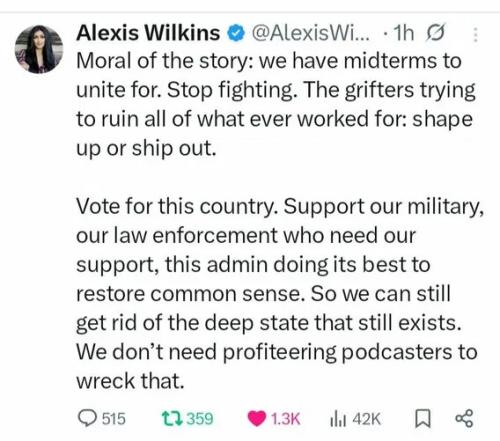Click the reply speech bubble icon
The height and width of the screenshot is (441, 500).
coord(87,418)
